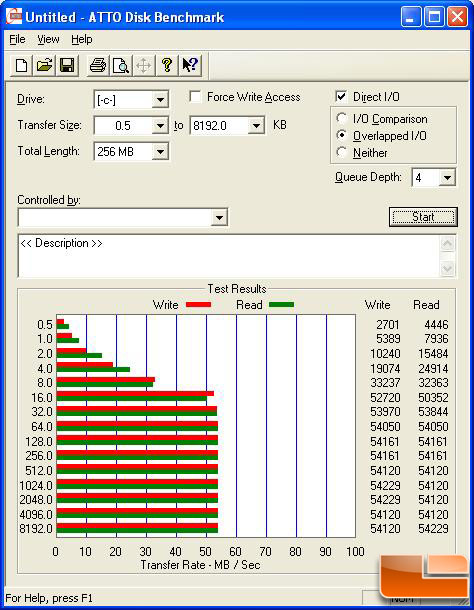Viewport: 474px width, 610px height.
Task: Select the I/O Comparison radio button
Action: tap(342, 118)
